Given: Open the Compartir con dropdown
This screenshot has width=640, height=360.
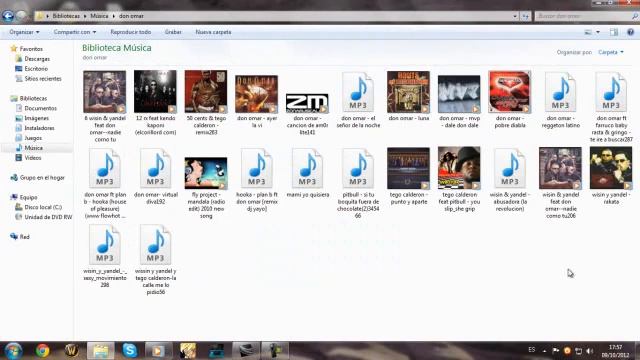Looking at the screenshot, I should (75, 32).
